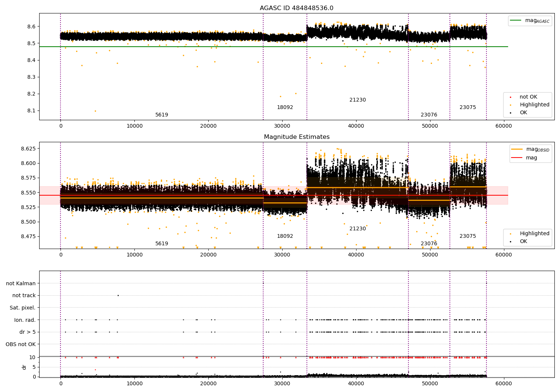Click OBSID label 5619 in the top plot

tap(162, 115)
